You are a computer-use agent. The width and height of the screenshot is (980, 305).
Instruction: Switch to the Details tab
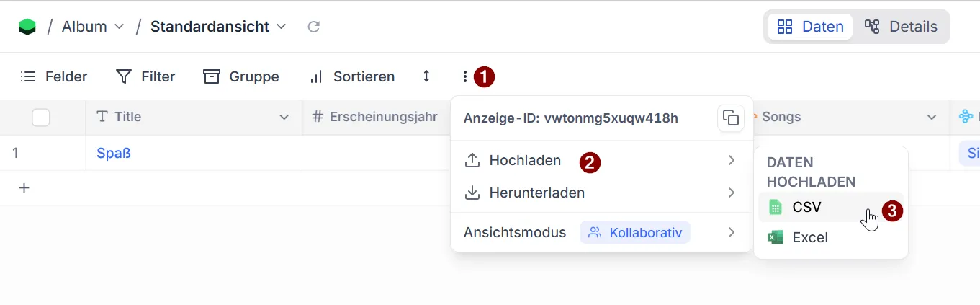point(902,27)
